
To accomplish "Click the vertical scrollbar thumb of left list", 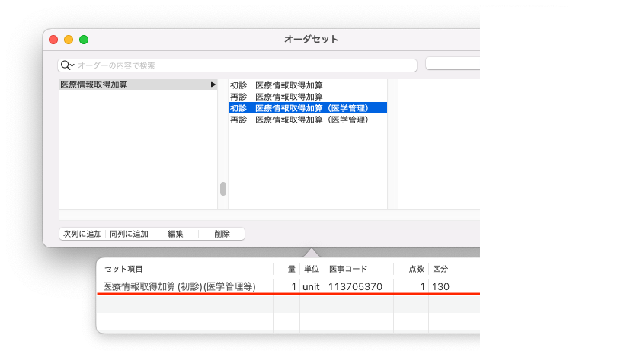I will point(223,189).
